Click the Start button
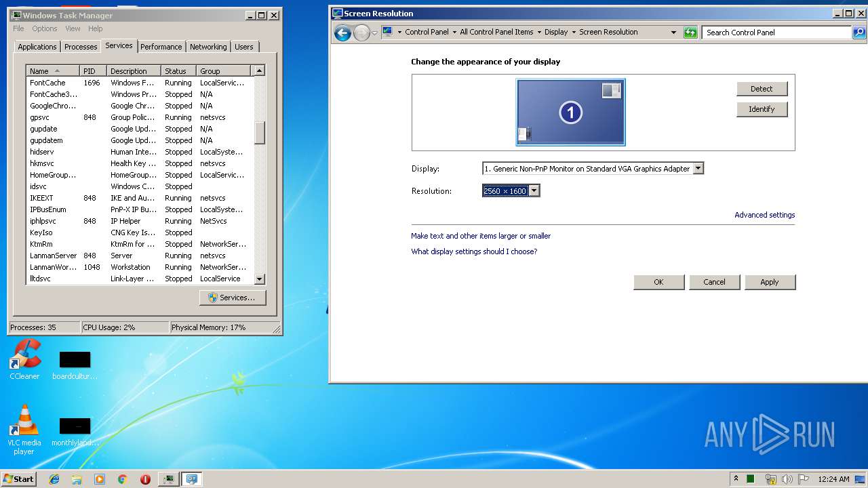 (x=18, y=479)
